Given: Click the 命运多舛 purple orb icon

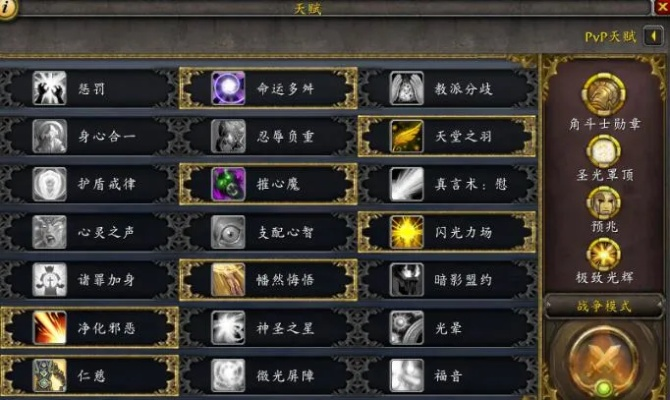Looking at the screenshot, I should click(x=228, y=88).
